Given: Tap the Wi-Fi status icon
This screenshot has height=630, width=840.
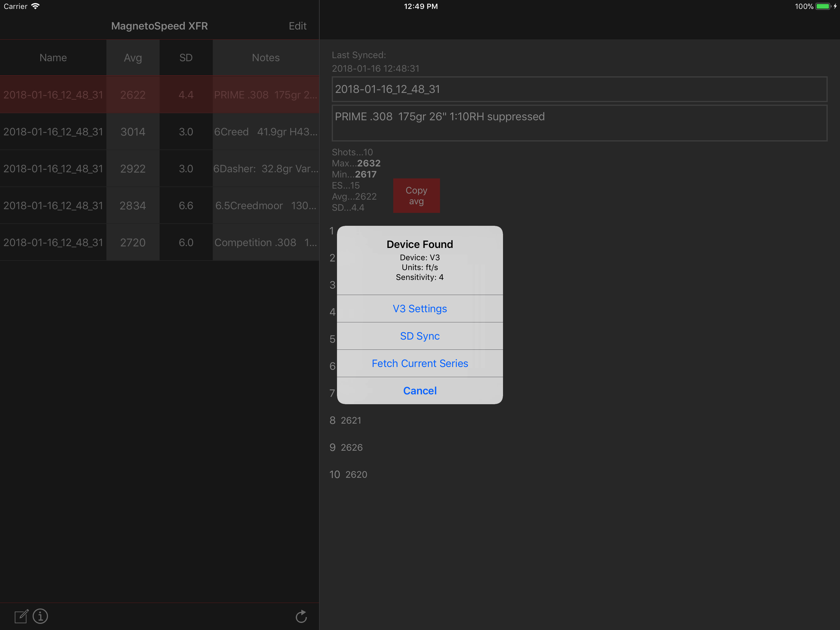Looking at the screenshot, I should tap(35, 6).
